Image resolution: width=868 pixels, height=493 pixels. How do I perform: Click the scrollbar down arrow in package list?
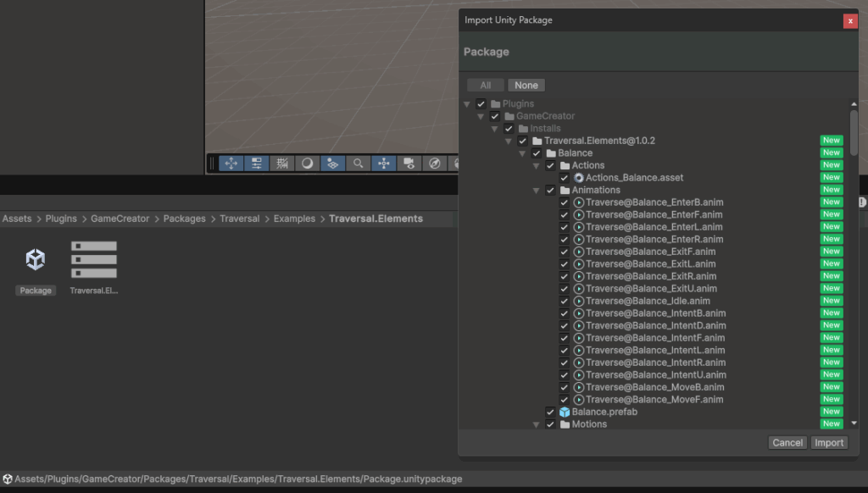pyautogui.click(x=854, y=424)
